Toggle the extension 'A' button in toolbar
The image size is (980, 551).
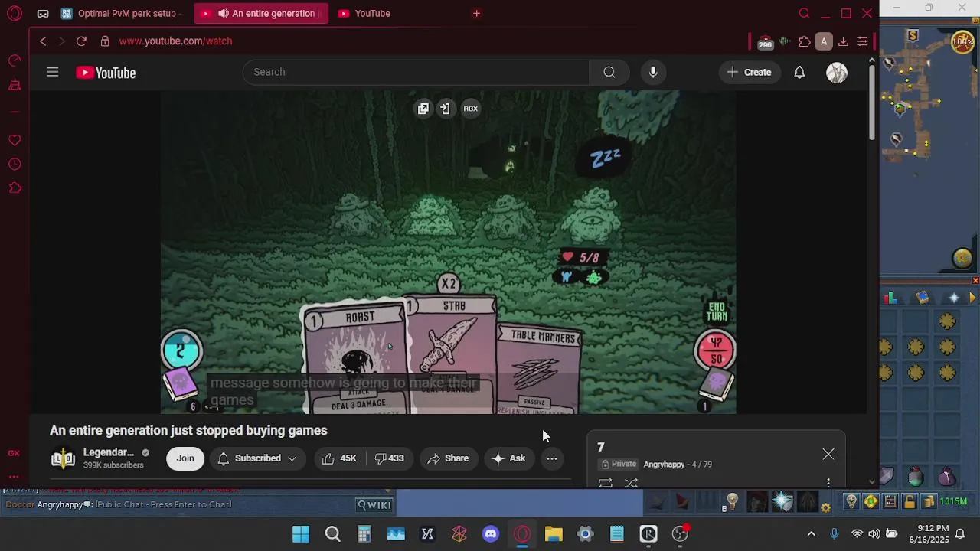tap(824, 42)
